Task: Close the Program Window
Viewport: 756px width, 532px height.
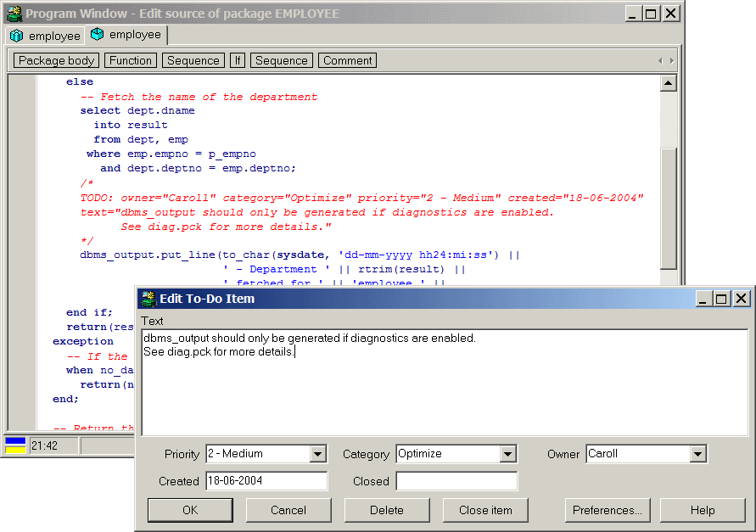Action: (x=670, y=14)
